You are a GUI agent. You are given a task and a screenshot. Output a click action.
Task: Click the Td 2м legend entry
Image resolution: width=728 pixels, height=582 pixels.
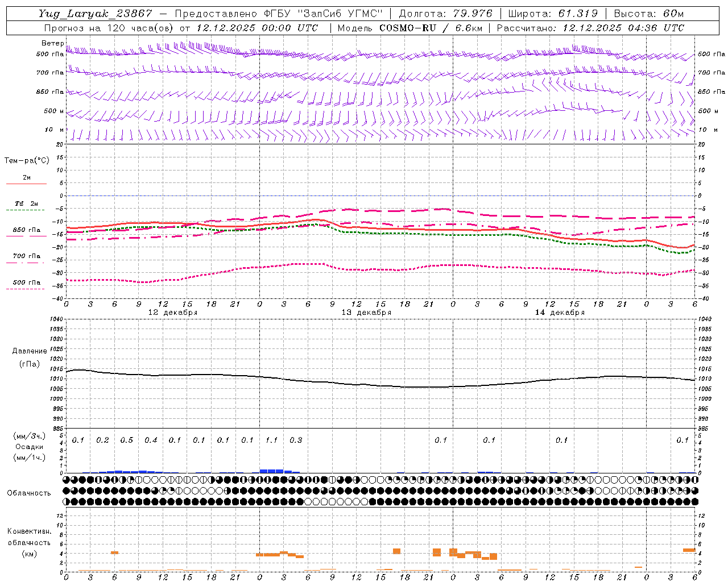pos(27,203)
